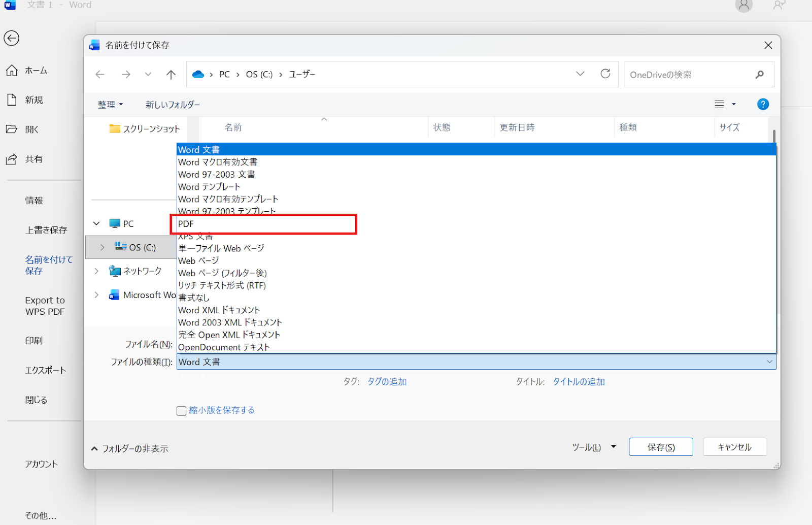This screenshot has height=525, width=812.
Task: Click the circular back arrow in backstage view
Action: [x=11, y=38]
